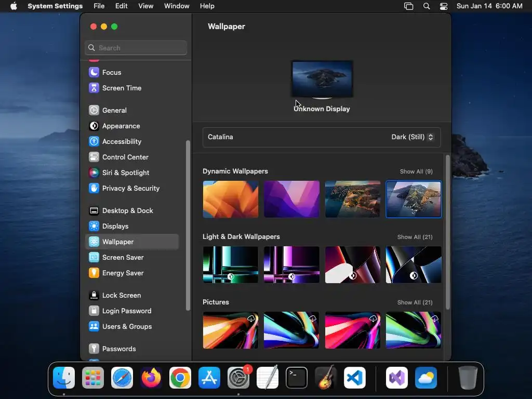Select Catalina island dynamic wallpaper
The height and width of the screenshot is (399, 532).
(414, 199)
